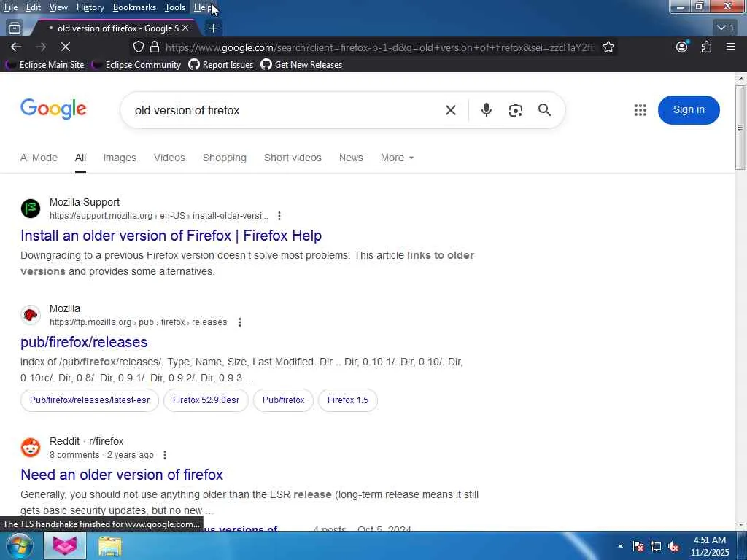Switch to Shopping results tab
Image resolution: width=747 pixels, height=560 pixels.
coord(225,157)
